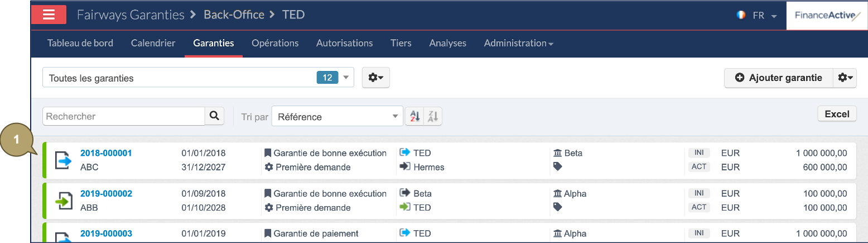This screenshot has height=243, width=868.
Task: Open the gear dropdown next to Ajouter garantie
Action: click(845, 78)
